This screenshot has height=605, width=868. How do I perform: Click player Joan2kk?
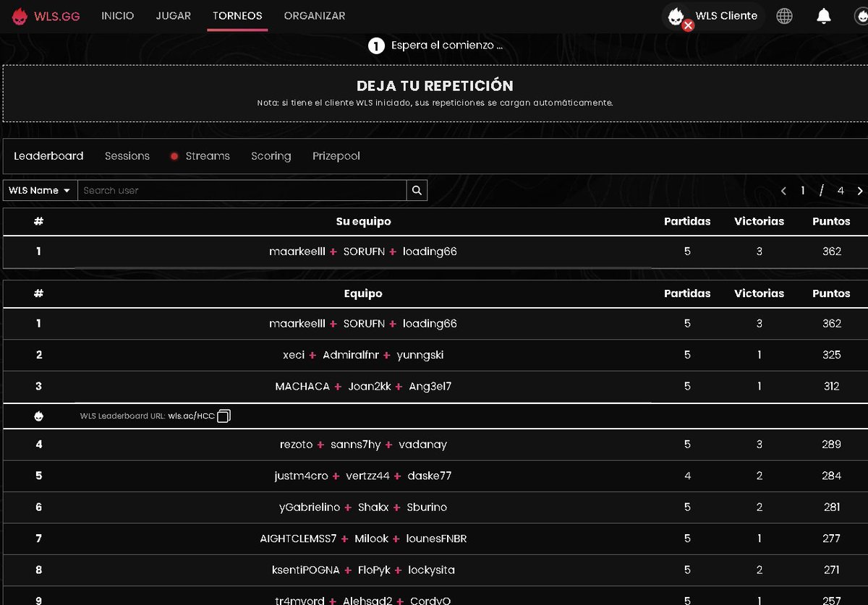[370, 387]
